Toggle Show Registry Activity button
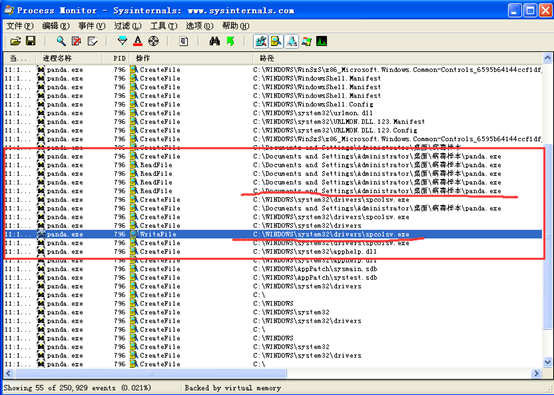The height and width of the screenshot is (395, 554). click(x=261, y=41)
